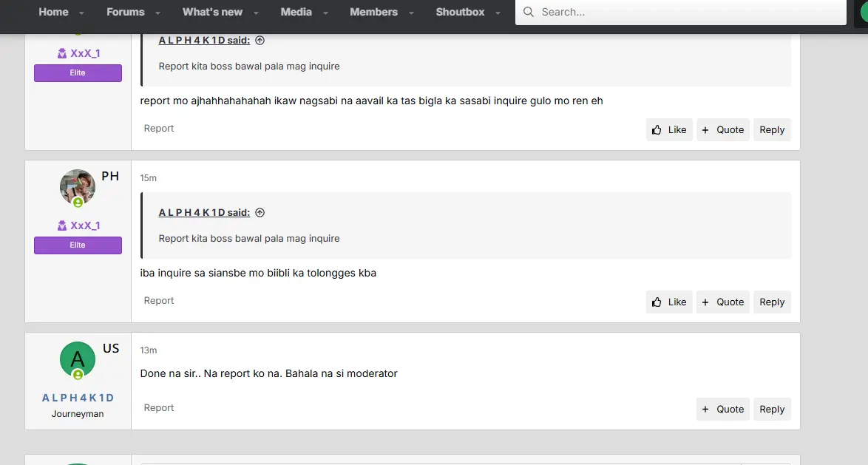Click the 'Journeyman' title text

pyautogui.click(x=78, y=414)
